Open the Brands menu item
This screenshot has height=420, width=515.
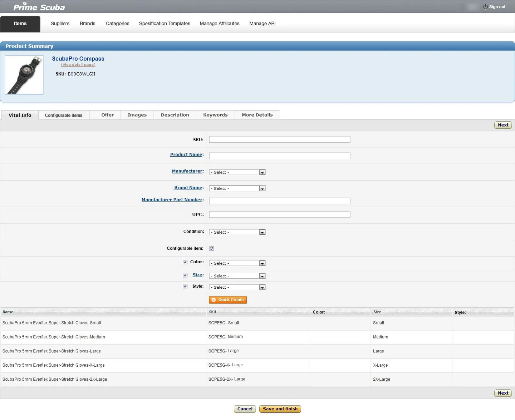click(x=88, y=24)
